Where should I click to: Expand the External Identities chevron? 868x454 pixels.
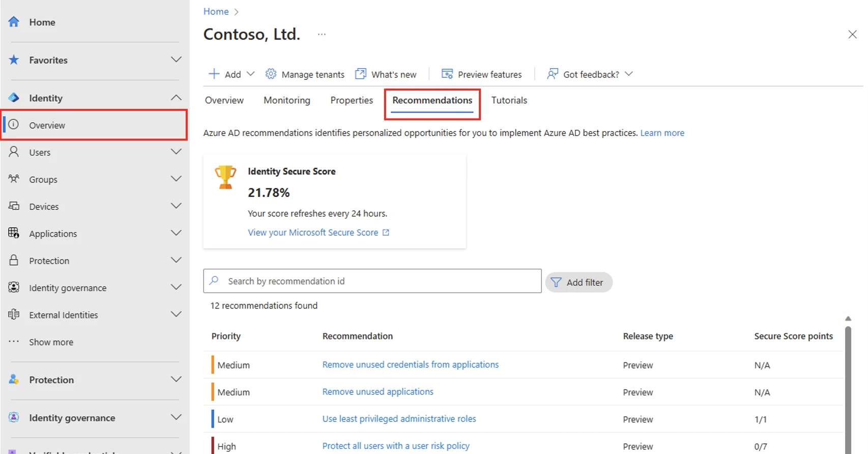click(176, 314)
